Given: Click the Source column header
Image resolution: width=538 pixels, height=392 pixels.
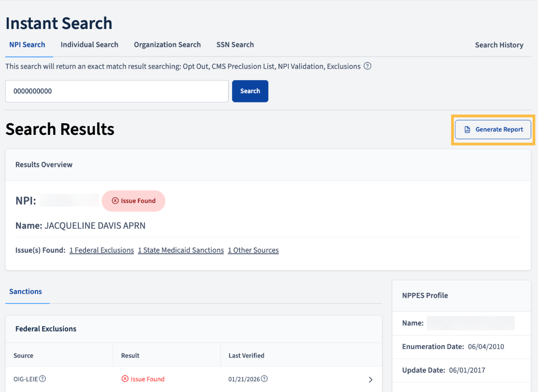Looking at the screenshot, I should pos(23,356).
